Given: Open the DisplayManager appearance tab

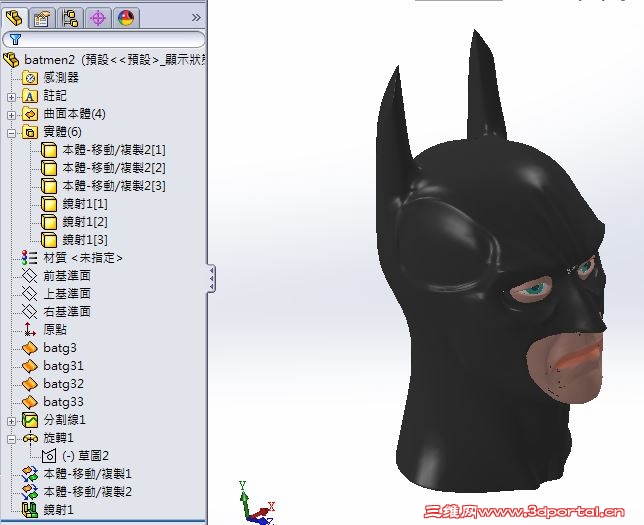Looking at the screenshot, I should 126,18.
